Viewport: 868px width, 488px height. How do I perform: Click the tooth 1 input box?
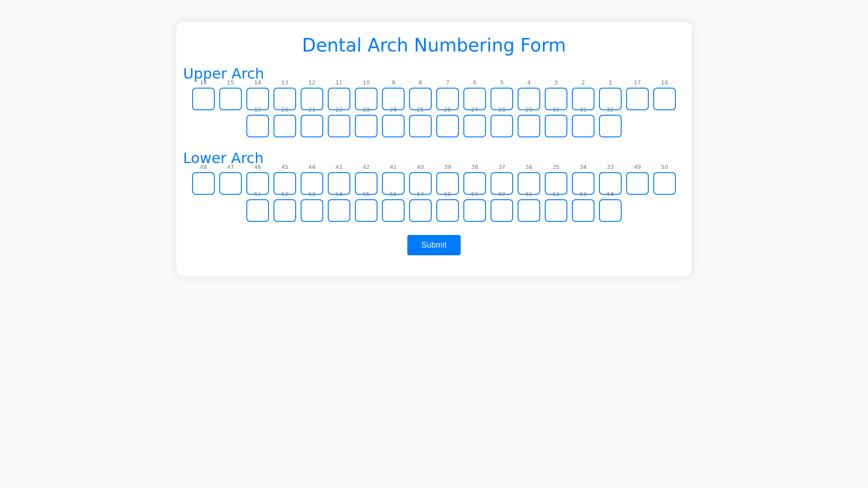(x=610, y=99)
